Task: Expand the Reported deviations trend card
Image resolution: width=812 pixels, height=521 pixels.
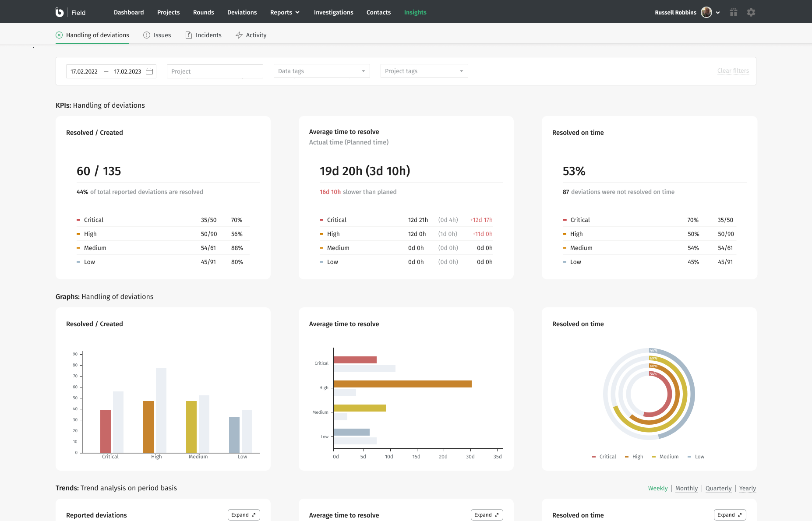Action: 244,515
